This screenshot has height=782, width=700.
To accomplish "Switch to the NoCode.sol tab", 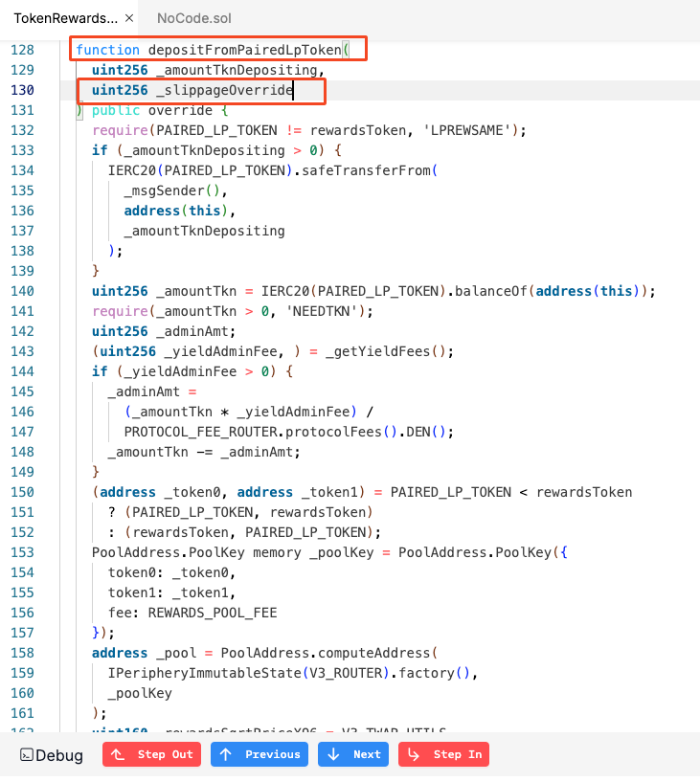I will point(193,18).
